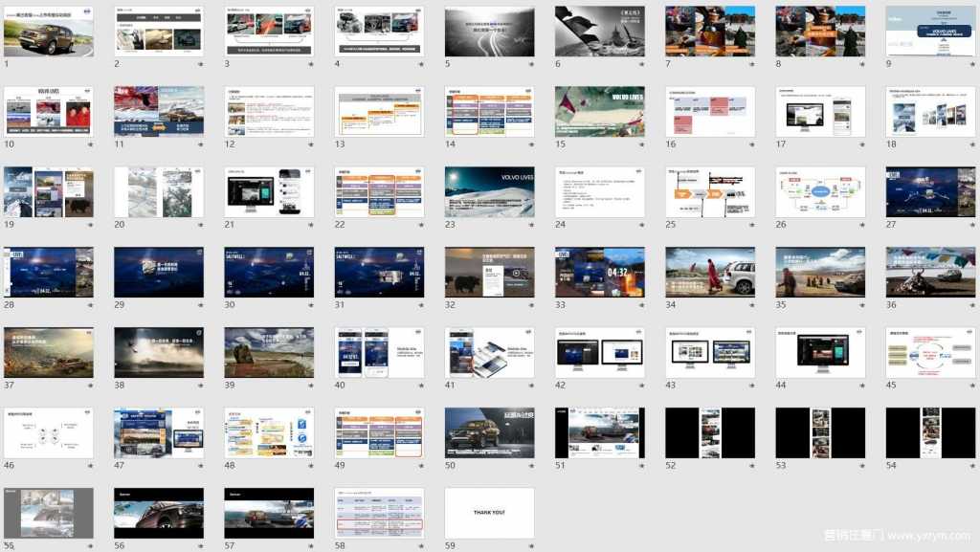Viewport: 980px width, 552px height.
Task: Select slide 17 monitor mockup thumbnail
Action: [x=820, y=112]
